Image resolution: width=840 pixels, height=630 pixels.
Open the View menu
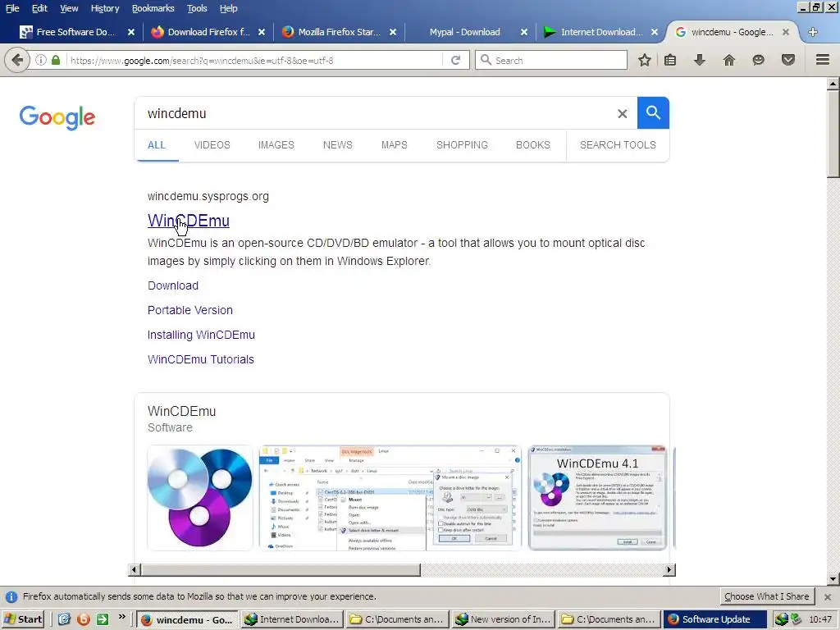click(x=69, y=8)
